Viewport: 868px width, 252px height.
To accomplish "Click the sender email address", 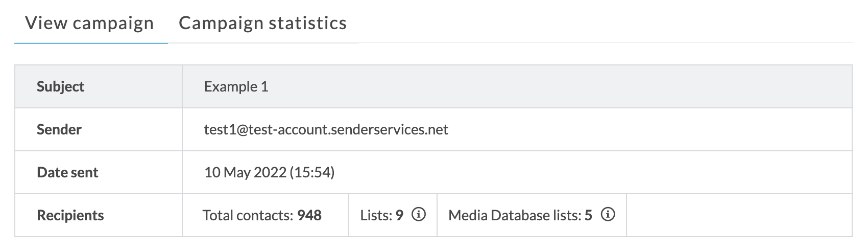I will click(x=326, y=129).
